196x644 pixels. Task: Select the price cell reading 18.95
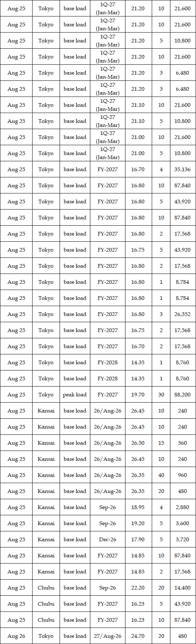click(x=138, y=507)
